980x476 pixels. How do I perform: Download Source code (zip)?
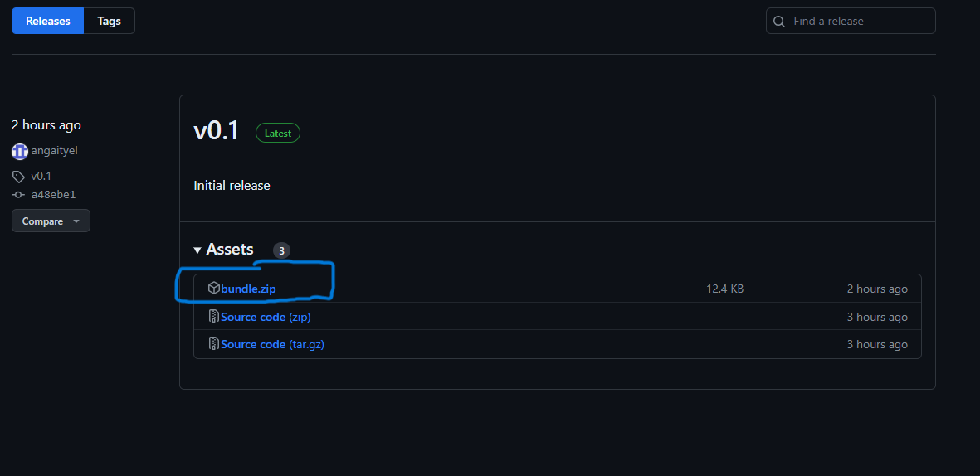point(266,317)
